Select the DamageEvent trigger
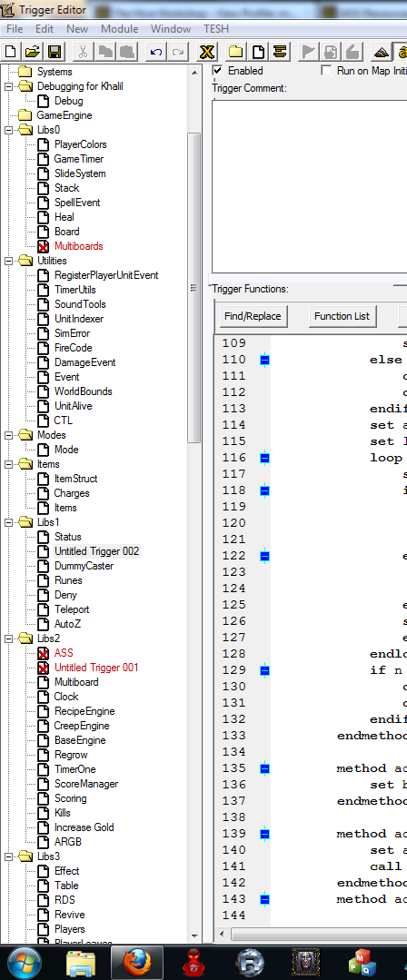The height and width of the screenshot is (980, 407). (85, 362)
